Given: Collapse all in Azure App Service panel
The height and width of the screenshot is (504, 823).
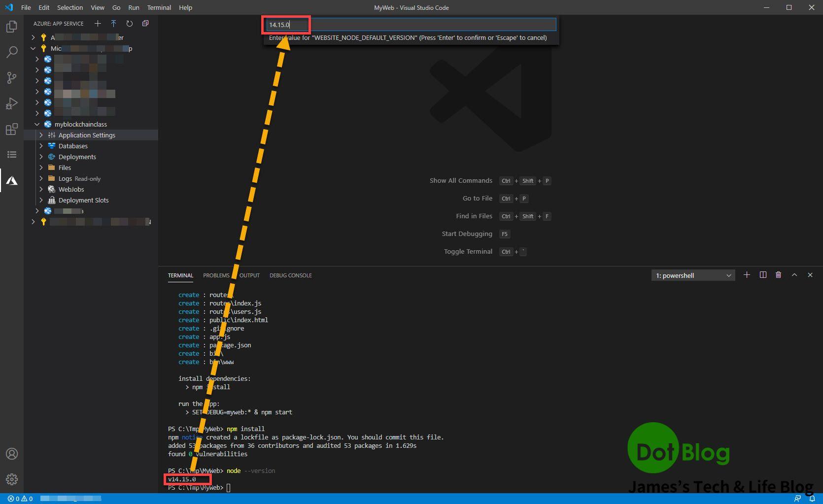Looking at the screenshot, I should [x=145, y=24].
